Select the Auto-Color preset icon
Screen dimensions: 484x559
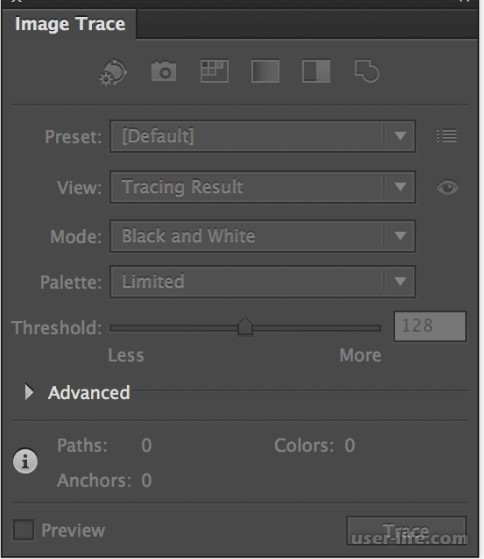[x=113, y=72]
